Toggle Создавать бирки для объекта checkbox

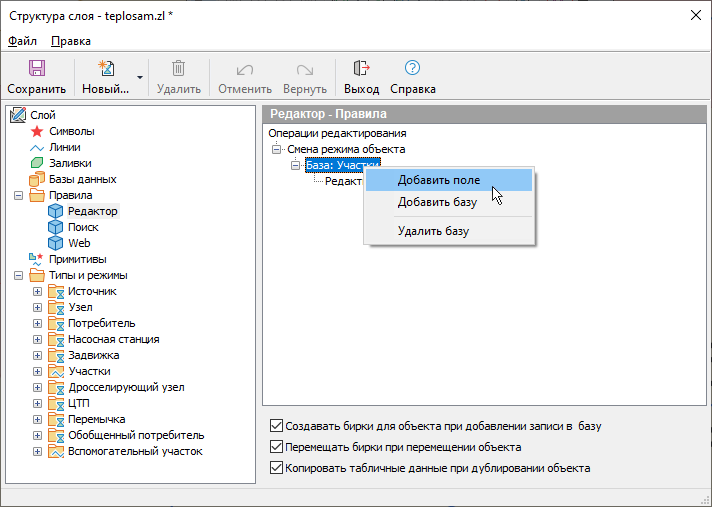(x=277, y=426)
